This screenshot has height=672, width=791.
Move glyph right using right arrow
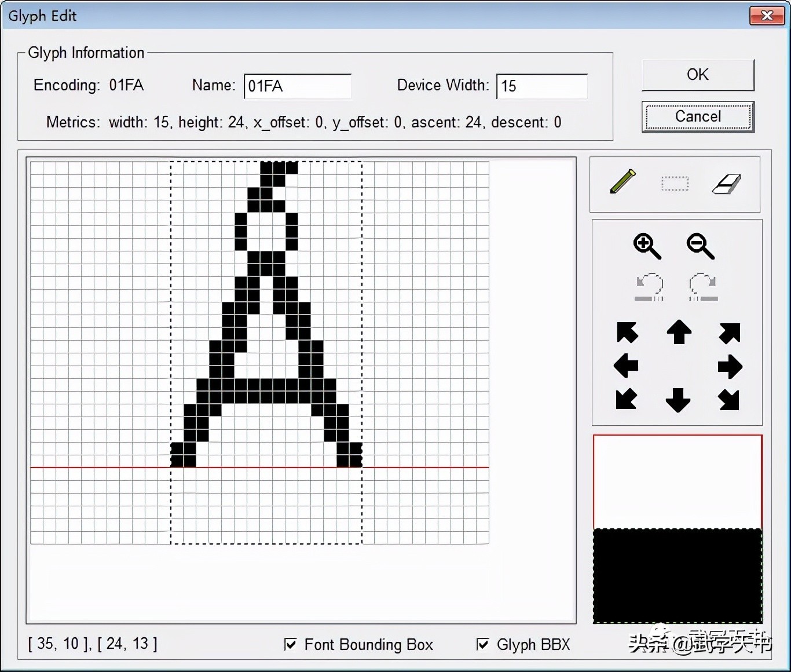click(x=730, y=366)
